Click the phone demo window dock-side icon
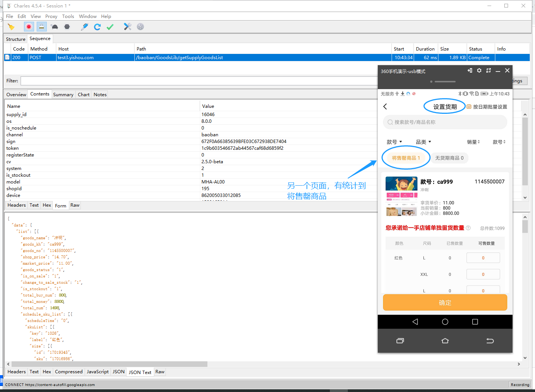Viewport: 535px width, 392px height. click(470, 70)
